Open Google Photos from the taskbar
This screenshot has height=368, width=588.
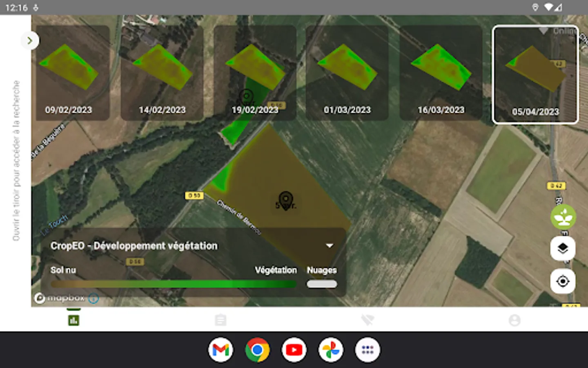(331, 350)
